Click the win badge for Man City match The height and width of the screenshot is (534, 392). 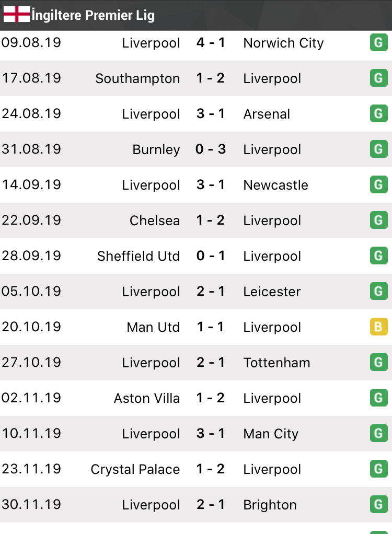point(378,434)
